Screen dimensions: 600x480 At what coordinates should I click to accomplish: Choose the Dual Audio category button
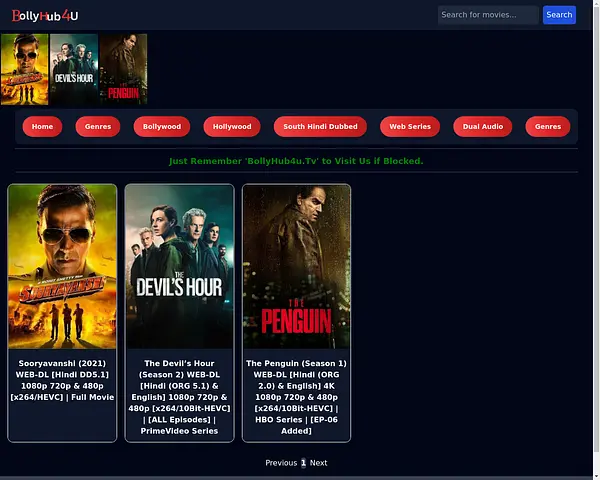(483, 127)
